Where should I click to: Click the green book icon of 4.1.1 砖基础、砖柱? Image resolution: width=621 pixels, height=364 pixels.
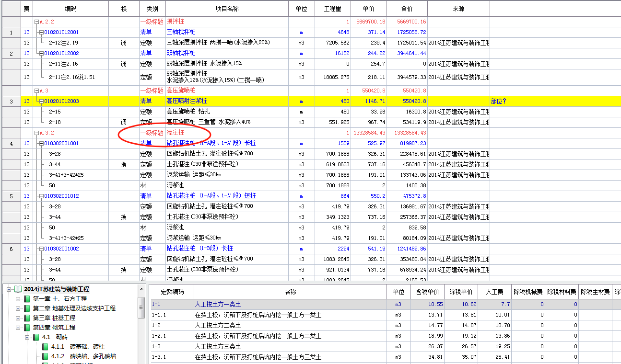45,347
